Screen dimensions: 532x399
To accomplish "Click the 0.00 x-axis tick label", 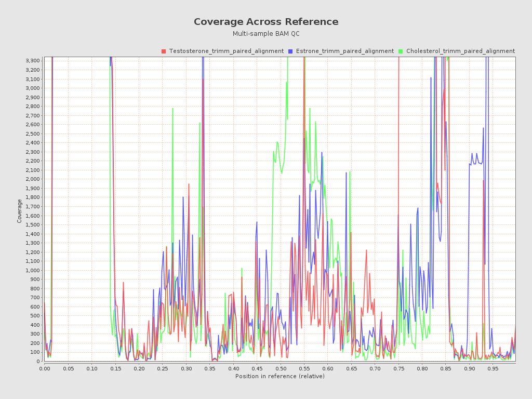I will tap(45, 368).
